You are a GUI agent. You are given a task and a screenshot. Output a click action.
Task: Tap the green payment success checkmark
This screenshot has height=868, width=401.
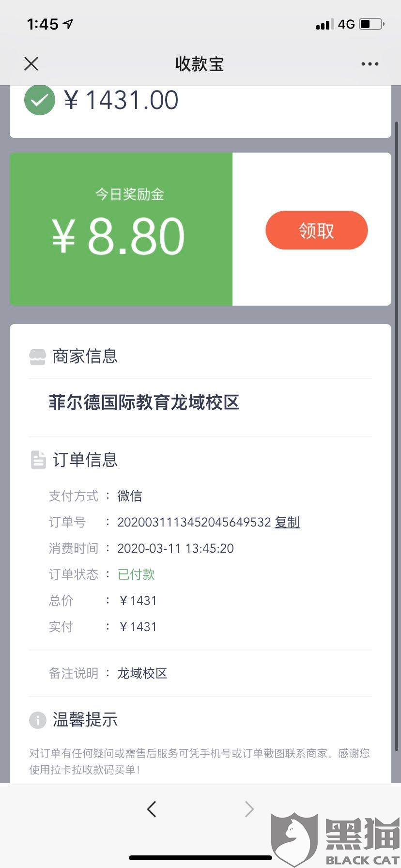40,100
